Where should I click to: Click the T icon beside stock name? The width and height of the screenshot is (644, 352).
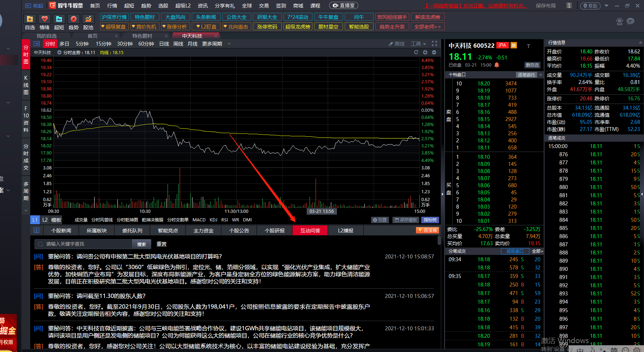point(528,46)
